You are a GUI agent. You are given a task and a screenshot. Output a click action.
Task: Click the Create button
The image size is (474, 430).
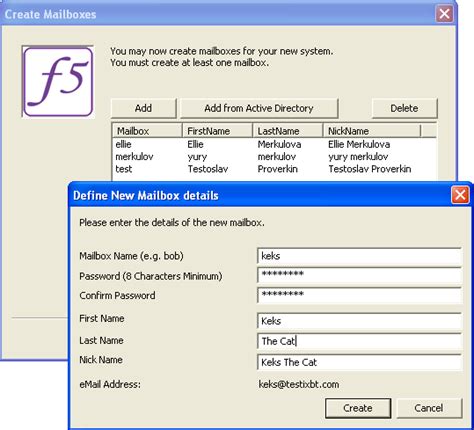coord(358,408)
